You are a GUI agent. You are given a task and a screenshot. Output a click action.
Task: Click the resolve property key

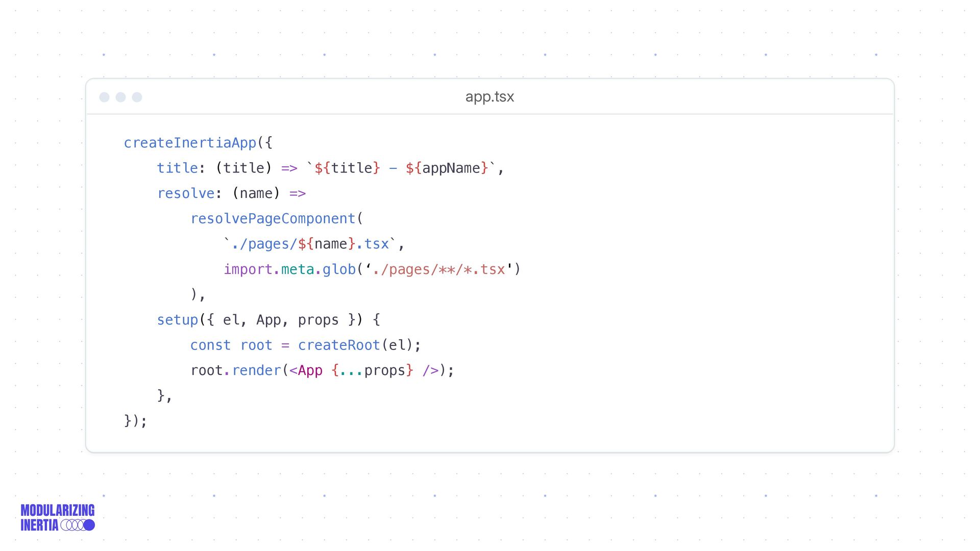pyautogui.click(x=185, y=193)
